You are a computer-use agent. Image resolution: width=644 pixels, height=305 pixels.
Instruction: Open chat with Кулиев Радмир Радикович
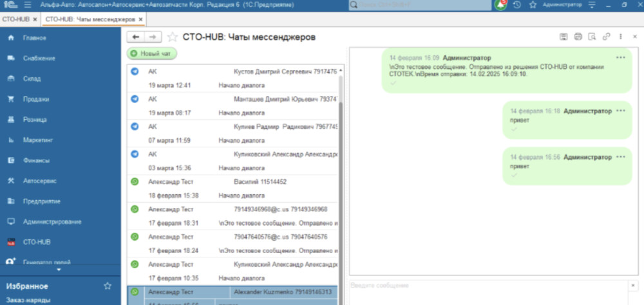pos(232,133)
